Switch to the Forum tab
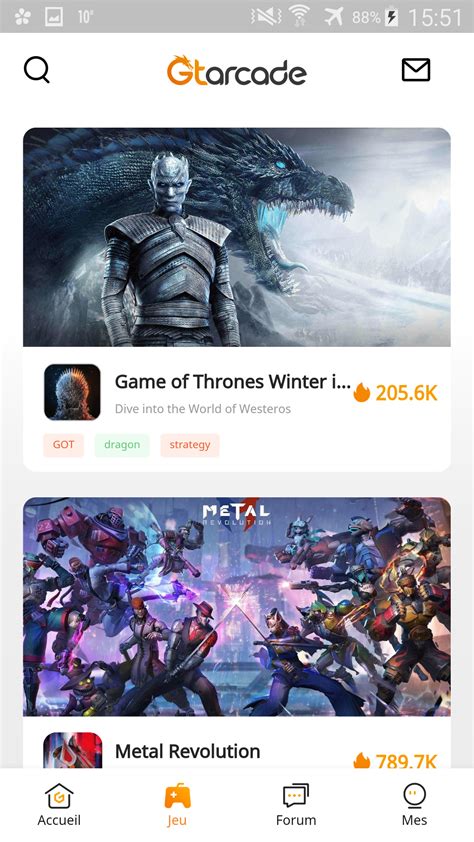474x842 pixels. pyautogui.click(x=296, y=804)
